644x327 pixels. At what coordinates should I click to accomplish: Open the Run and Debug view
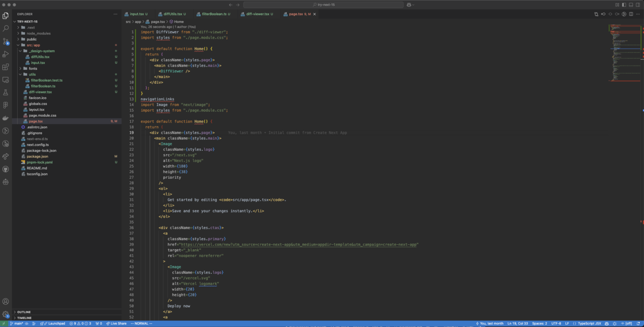[x=6, y=54]
